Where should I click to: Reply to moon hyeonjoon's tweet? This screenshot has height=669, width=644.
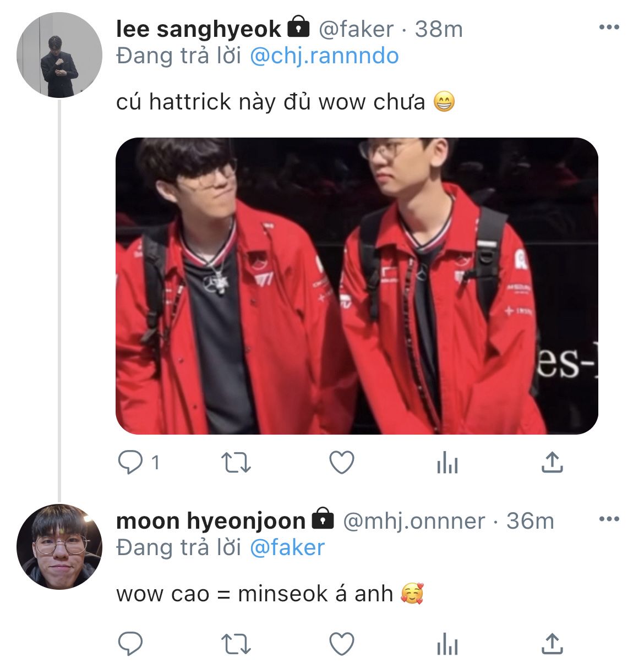130,643
